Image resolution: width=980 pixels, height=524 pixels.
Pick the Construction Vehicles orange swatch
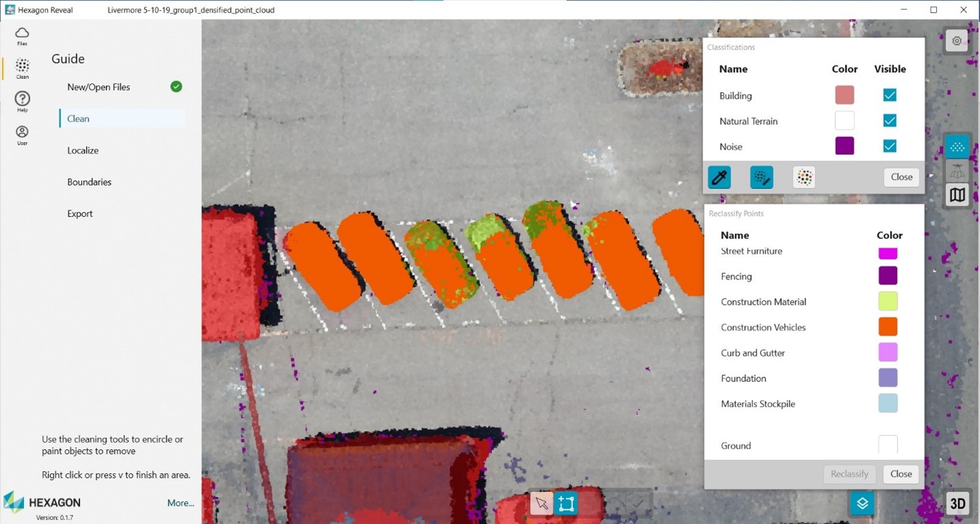[887, 327]
